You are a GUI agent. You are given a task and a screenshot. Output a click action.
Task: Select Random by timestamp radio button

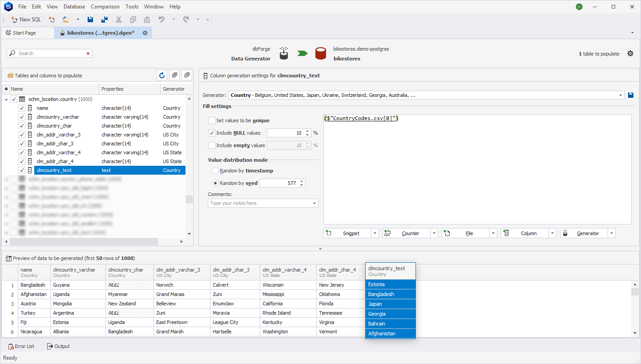click(215, 171)
